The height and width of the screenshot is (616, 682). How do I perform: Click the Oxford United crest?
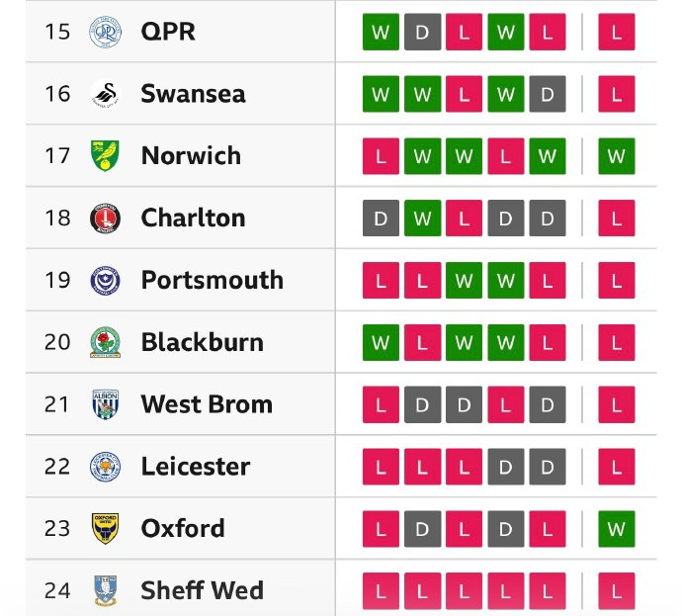tap(105, 529)
